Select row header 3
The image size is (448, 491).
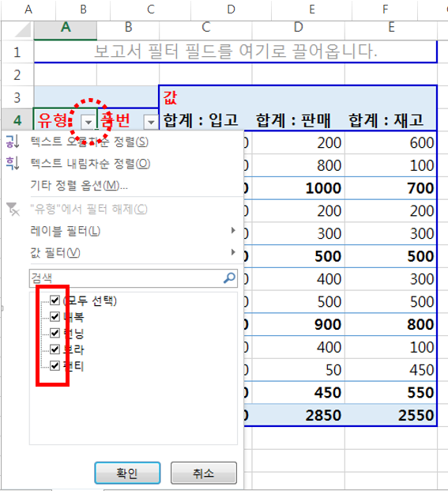tap(17, 97)
